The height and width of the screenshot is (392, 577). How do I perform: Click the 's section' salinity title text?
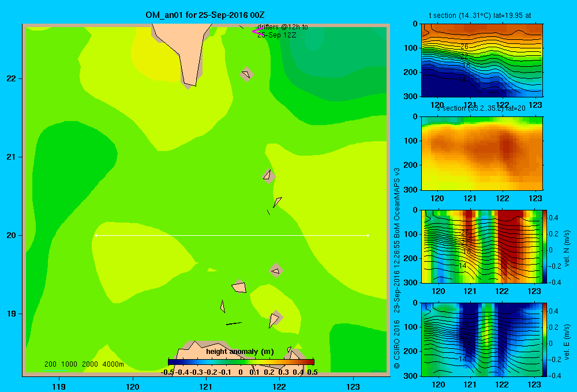pyautogui.click(x=481, y=108)
